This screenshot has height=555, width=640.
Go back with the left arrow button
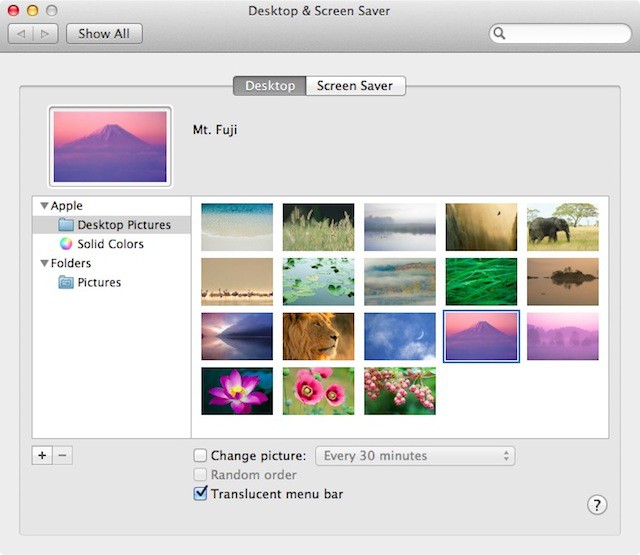pyautogui.click(x=21, y=33)
